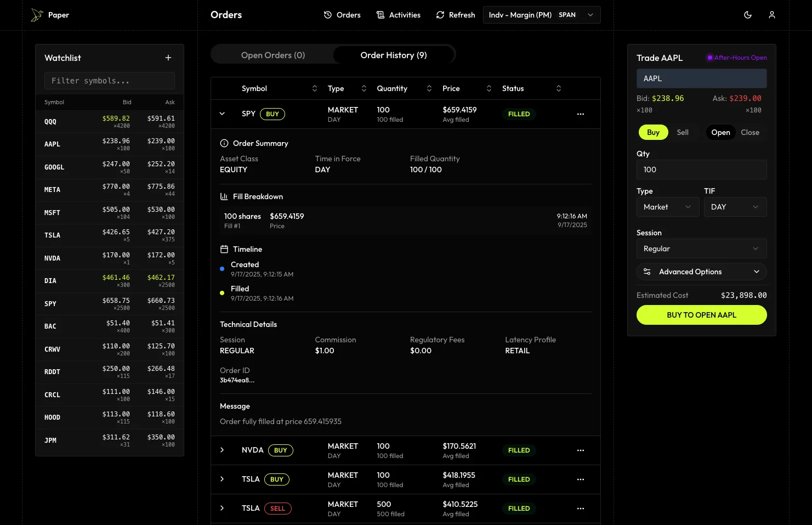Sort orders by the Symbol column arrows
The image size is (812, 525).
[x=315, y=88]
